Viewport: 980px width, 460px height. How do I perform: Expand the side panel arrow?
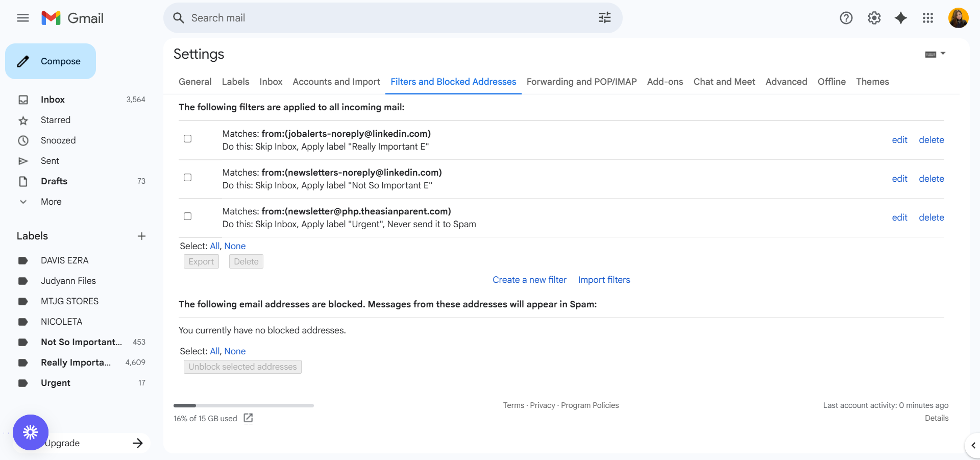click(x=973, y=445)
